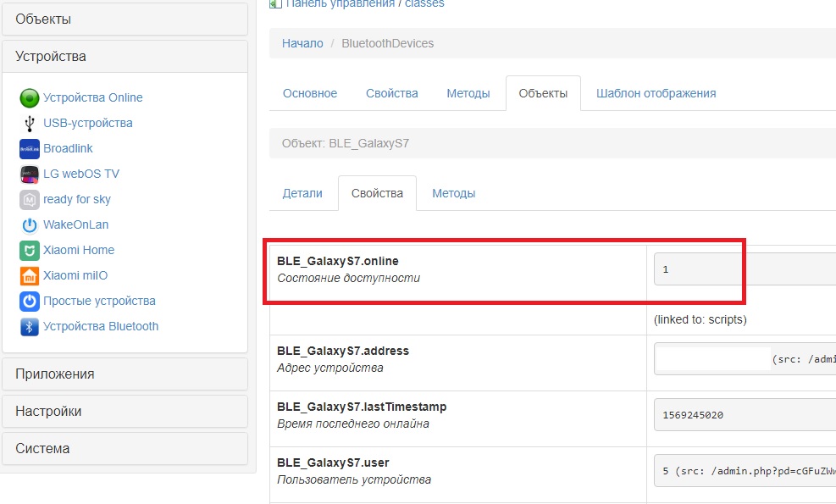
Task: Open the Шаблон отображения tab
Action: 656,93
